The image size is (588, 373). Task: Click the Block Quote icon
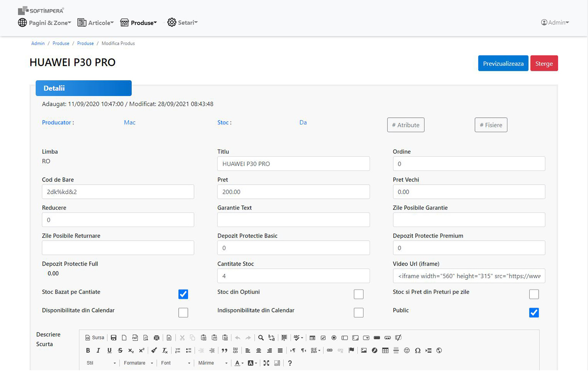[x=225, y=351]
